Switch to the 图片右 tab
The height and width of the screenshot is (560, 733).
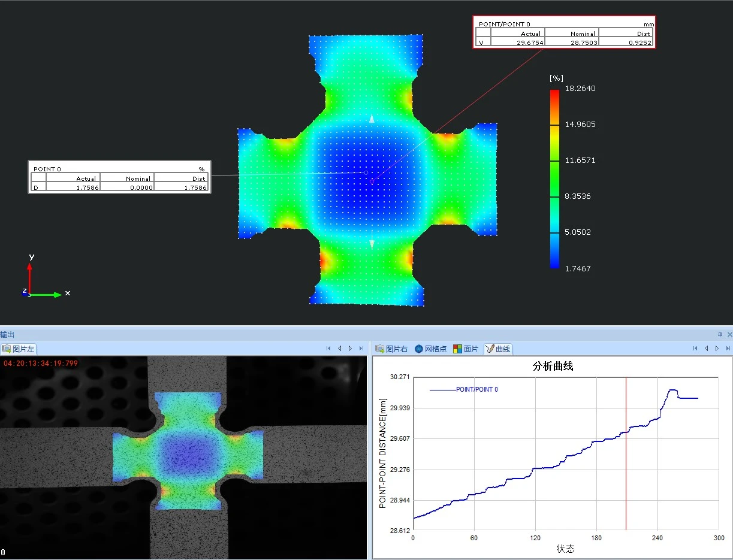391,349
